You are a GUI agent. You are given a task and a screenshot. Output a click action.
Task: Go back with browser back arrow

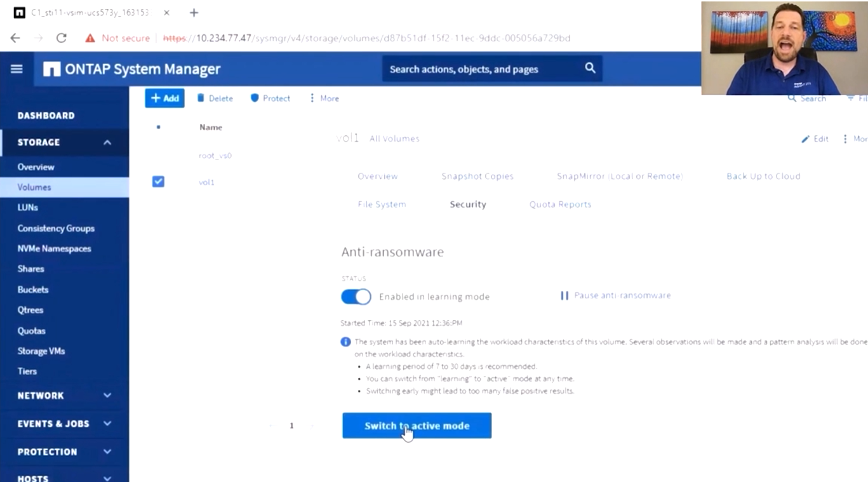15,38
